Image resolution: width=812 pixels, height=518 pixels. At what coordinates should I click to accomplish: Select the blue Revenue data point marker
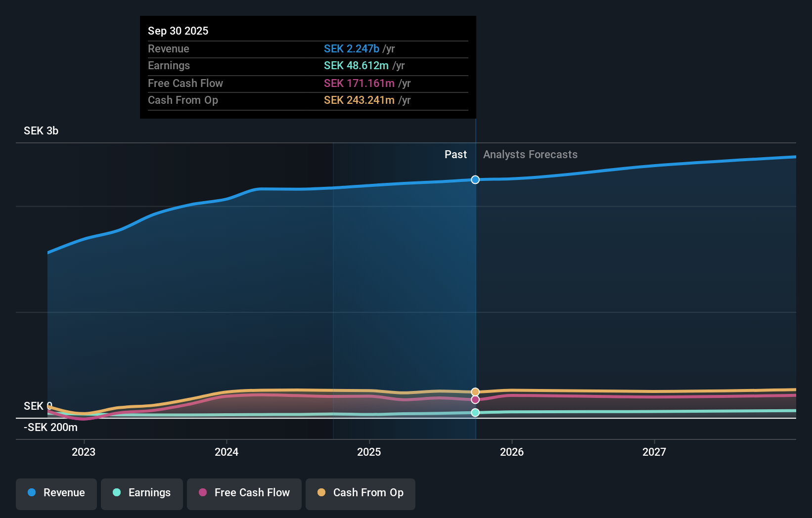pyautogui.click(x=475, y=180)
